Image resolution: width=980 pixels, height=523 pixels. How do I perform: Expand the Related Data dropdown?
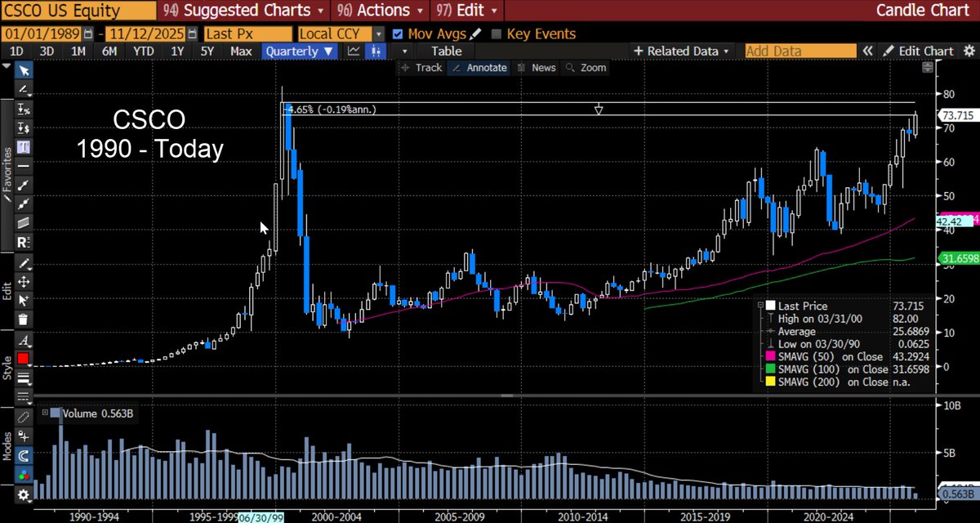[681, 51]
